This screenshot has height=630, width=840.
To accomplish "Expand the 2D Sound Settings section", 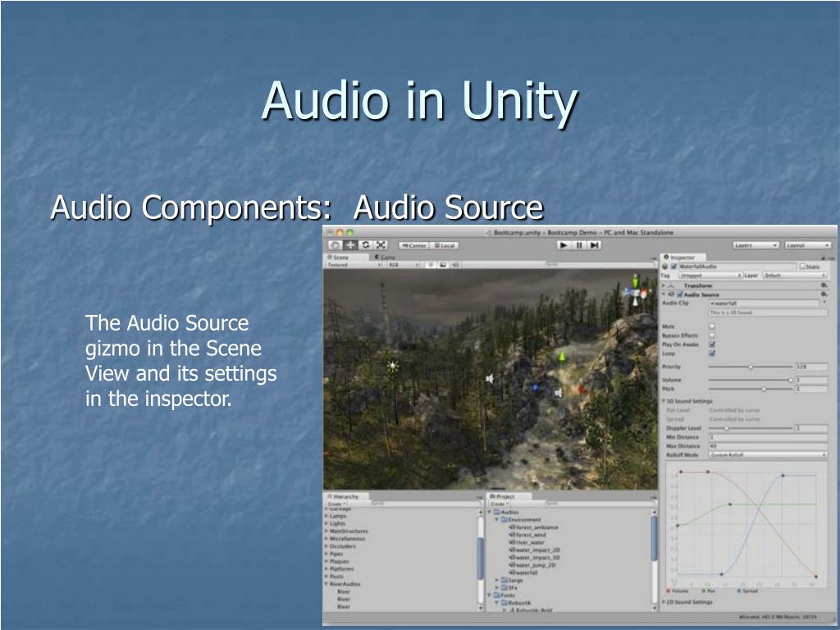I will pos(664,602).
